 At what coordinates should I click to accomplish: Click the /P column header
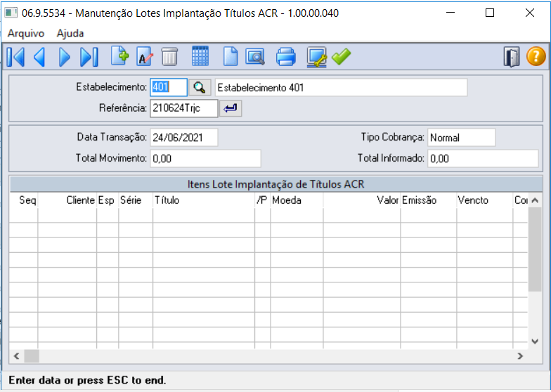click(x=263, y=200)
